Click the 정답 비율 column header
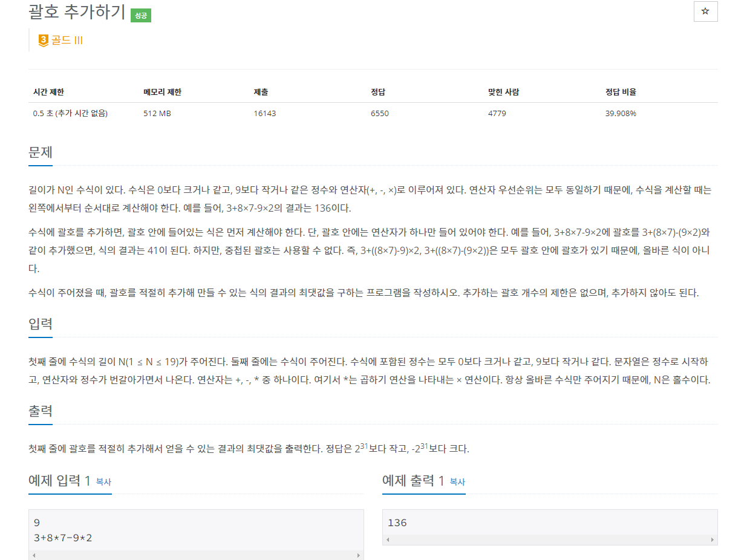The height and width of the screenshot is (560, 744). click(621, 92)
